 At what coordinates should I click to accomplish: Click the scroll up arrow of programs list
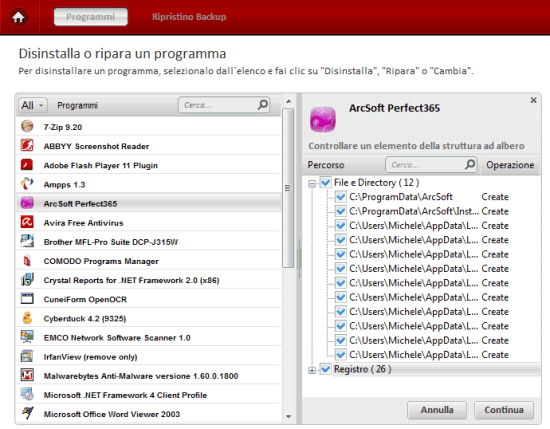(288, 101)
